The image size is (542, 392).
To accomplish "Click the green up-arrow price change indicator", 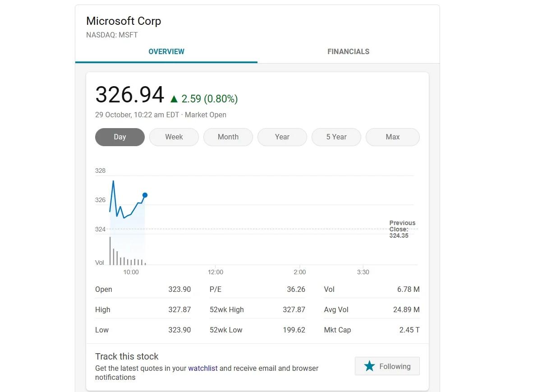I will 174,99.
